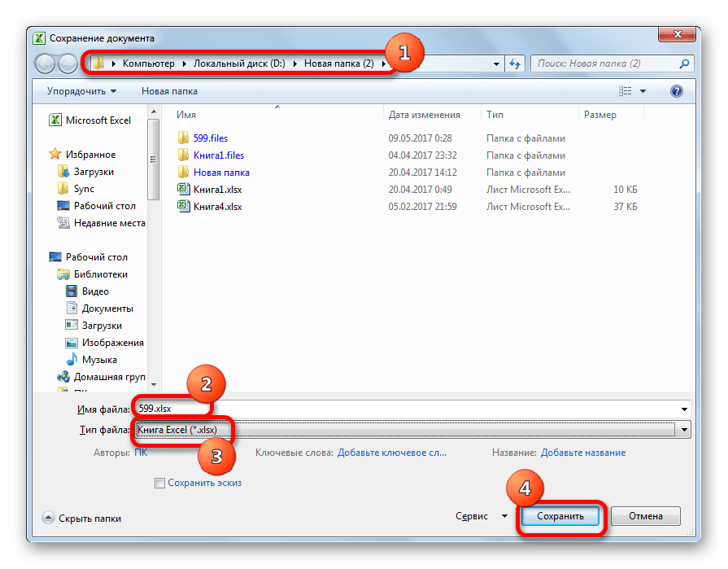Click the Новая папка toolbar button
The image size is (728, 569).
coord(169,91)
